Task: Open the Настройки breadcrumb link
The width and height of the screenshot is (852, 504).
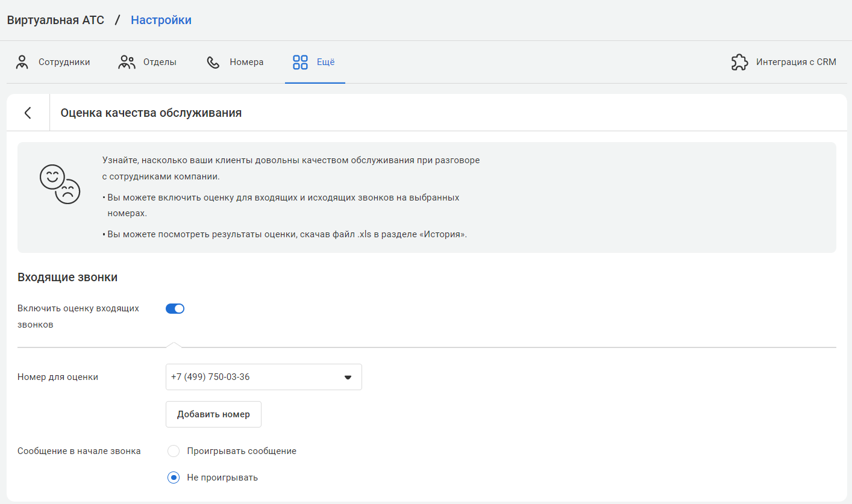Action: [x=161, y=20]
